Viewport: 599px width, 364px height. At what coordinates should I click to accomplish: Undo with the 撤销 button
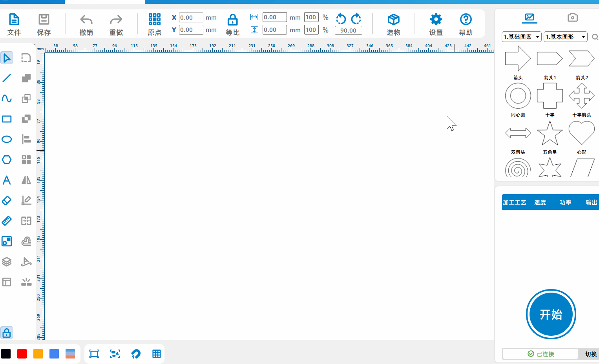86,24
